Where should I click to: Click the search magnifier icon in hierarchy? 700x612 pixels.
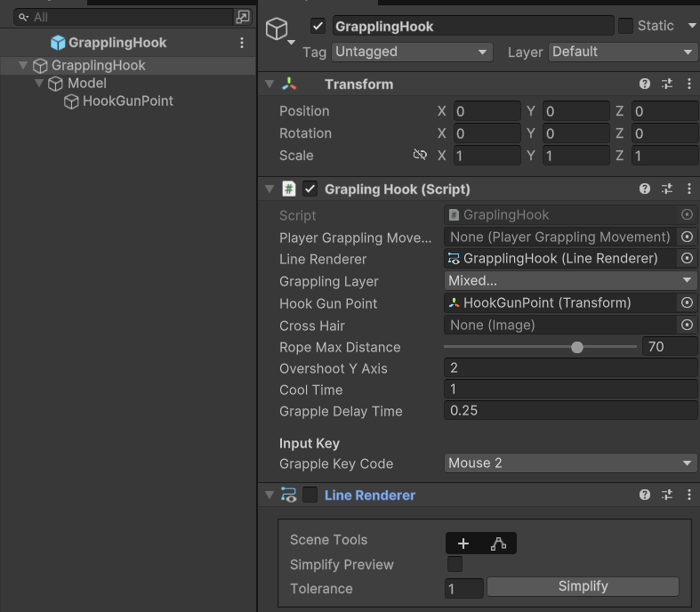(x=23, y=18)
